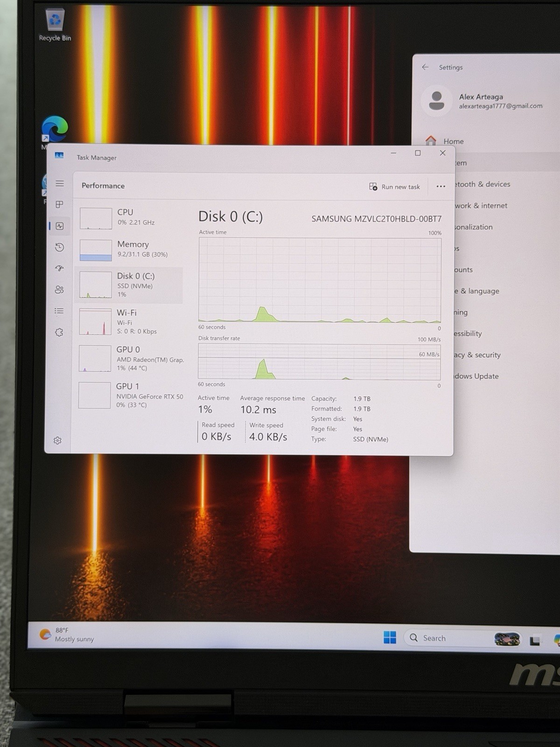
Task: Maximize the Task Manager window
Action: coord(418,153)
